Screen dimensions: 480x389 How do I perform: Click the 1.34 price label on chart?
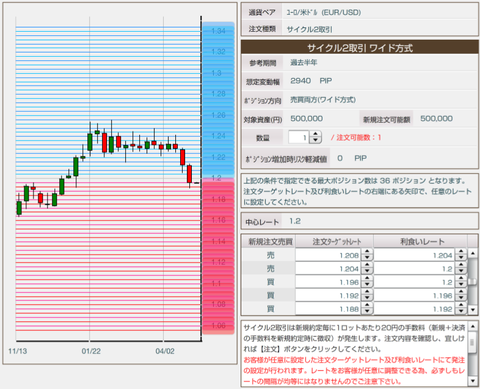click(219, 31)
